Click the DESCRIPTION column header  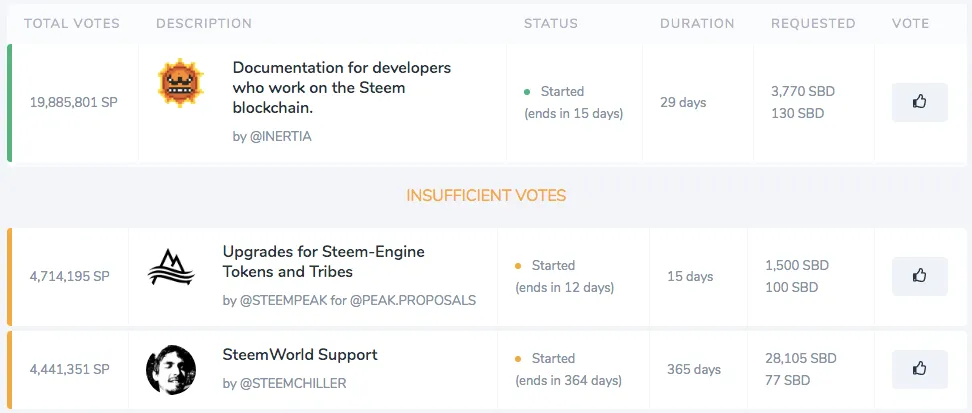(204, 24)
